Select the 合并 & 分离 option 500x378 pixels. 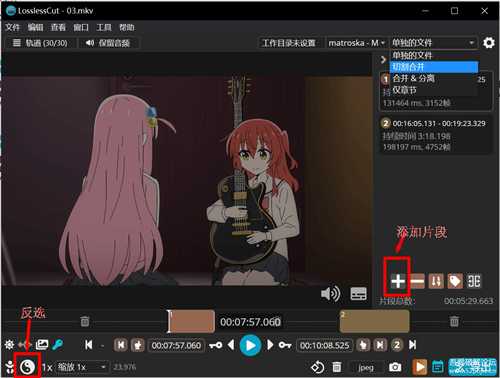tap(433, 79)
